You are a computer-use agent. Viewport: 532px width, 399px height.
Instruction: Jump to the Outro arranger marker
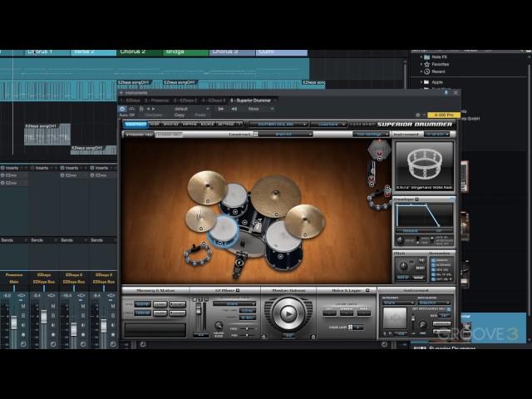pyautogui.click(x=282, y=52)
